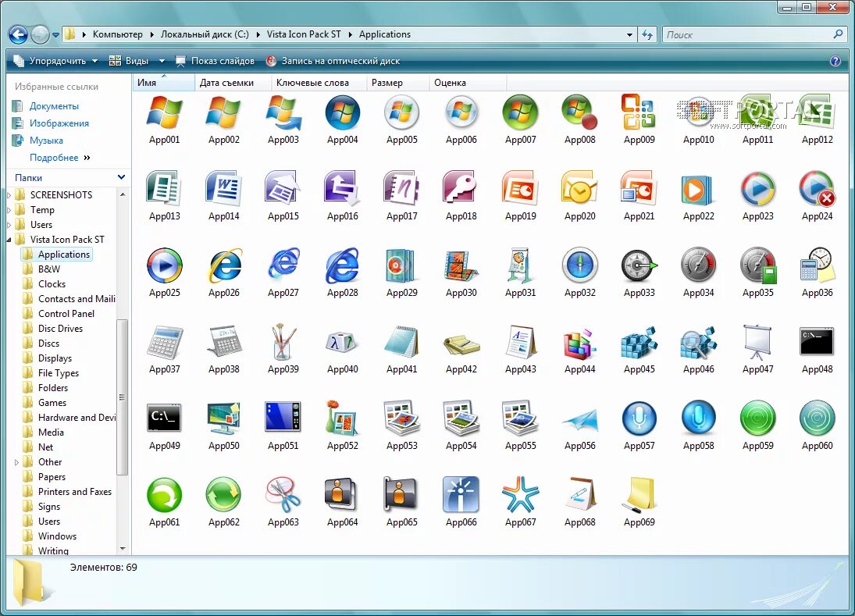This screenshot has width=855, height=616.
Task: Open the Музыка favorite link
Action: (46, 140)
